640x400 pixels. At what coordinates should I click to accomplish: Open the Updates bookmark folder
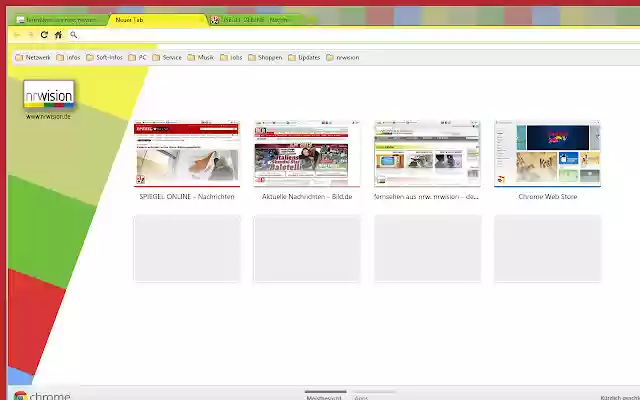coord(304,58)
